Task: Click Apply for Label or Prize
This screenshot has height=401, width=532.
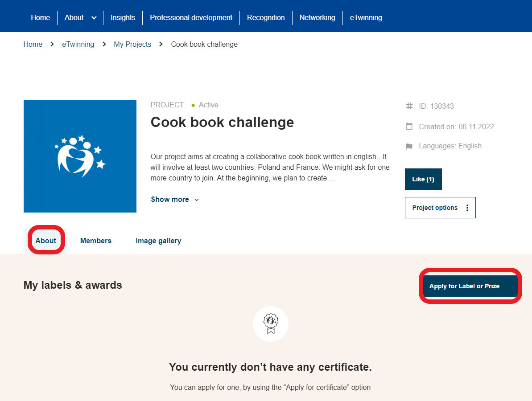Action: [x=464, y=286]
